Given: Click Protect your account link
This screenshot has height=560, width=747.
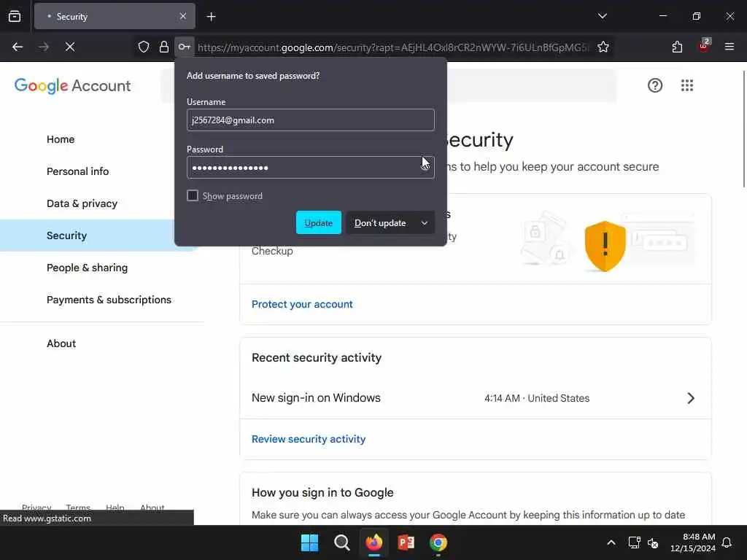Looking at the screenshot, I should [302, 304].
